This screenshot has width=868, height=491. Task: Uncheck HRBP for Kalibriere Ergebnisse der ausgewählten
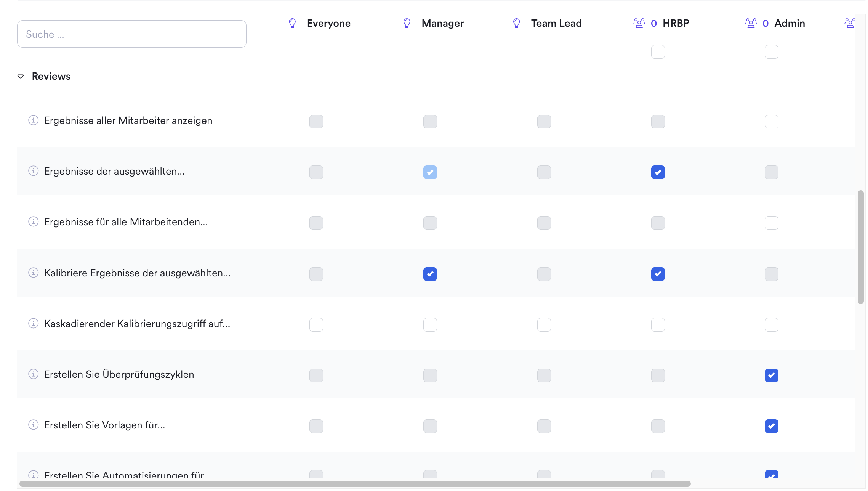tap(658, 274)
